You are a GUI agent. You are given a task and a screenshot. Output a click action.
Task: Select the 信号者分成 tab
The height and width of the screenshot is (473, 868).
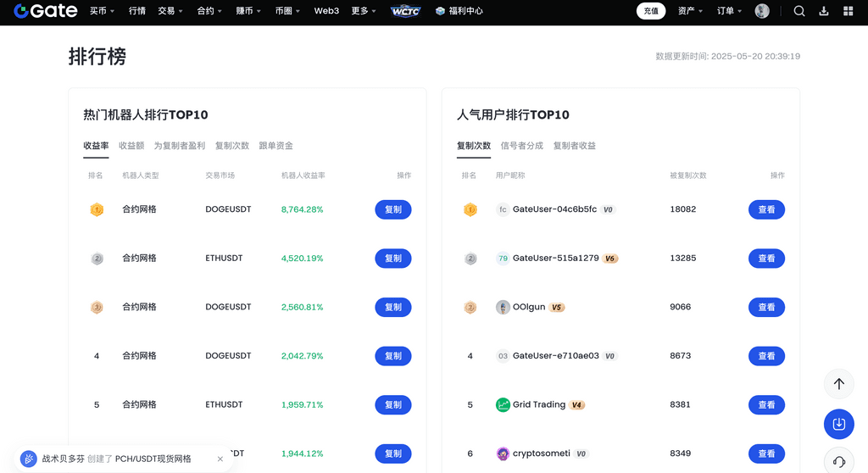(521, 146)
